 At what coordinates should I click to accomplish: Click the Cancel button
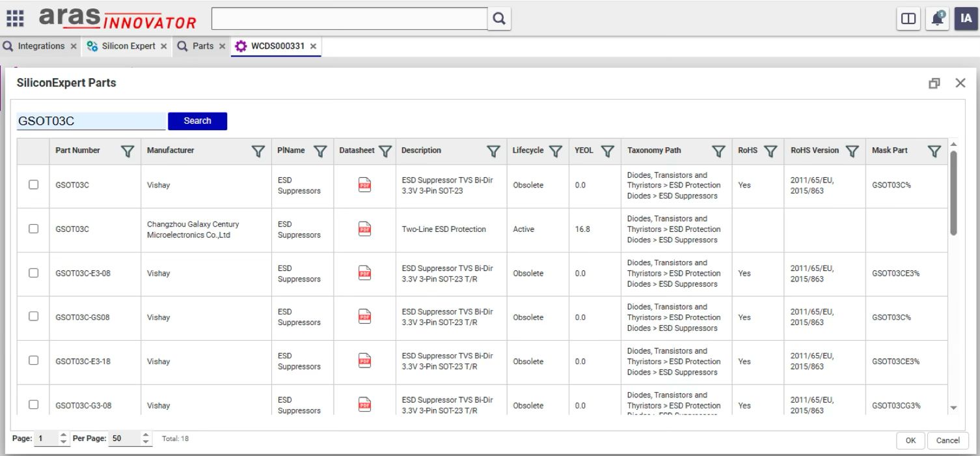pyautogui.click(x=947, y=440)
